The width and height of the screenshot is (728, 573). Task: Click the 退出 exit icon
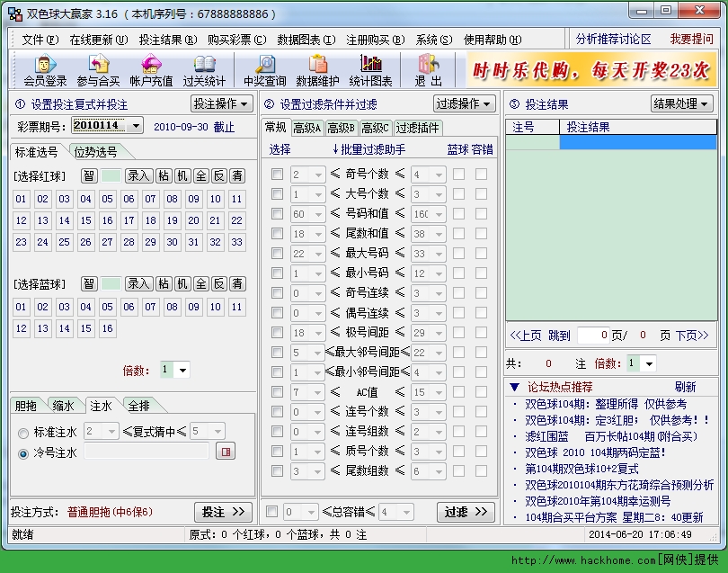pos(428,70)
